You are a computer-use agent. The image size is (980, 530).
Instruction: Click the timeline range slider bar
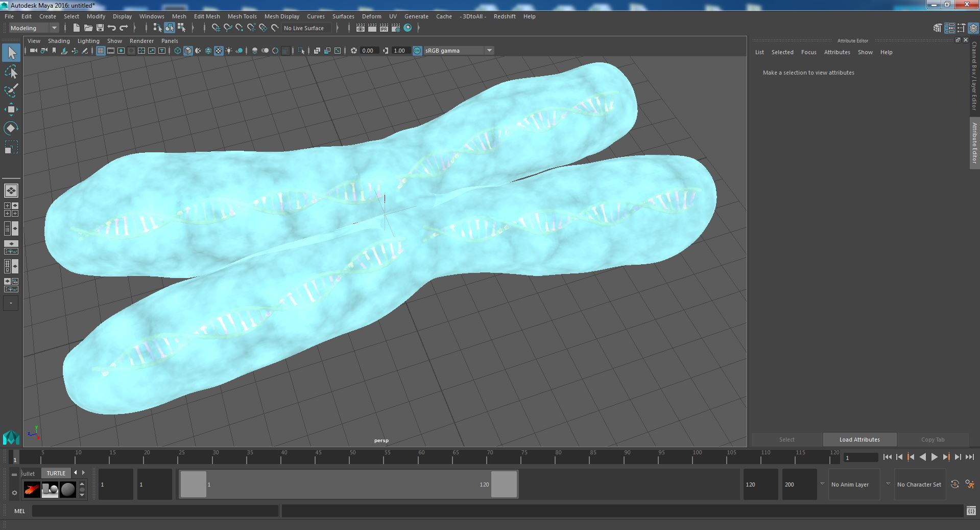coord(348,484)
